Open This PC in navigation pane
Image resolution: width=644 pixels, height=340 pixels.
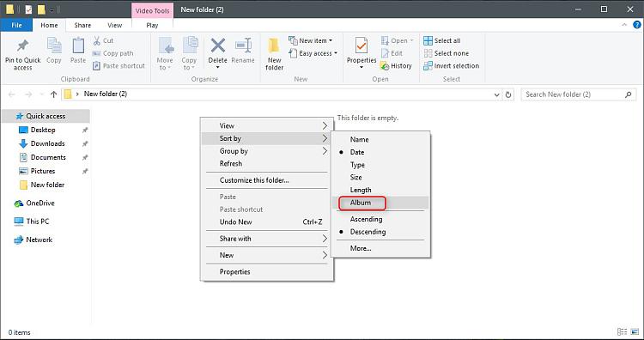tap(38, 222)
